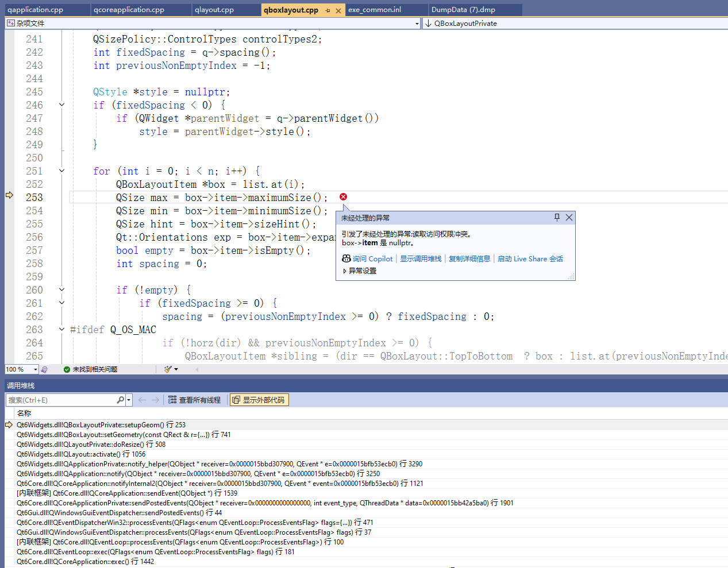Collapse the #ifdef Q_OS_MAC region at line 263

[61, 330]
